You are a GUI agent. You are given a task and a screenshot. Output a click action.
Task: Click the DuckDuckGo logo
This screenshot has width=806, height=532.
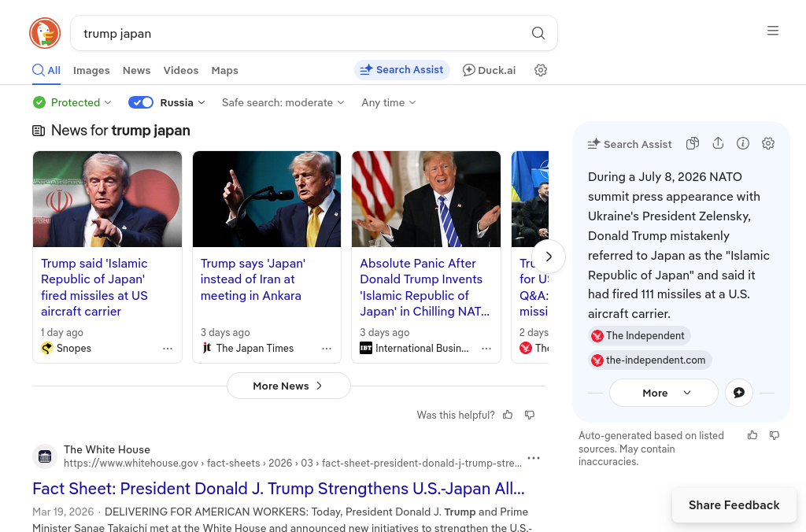coord(45,33)
